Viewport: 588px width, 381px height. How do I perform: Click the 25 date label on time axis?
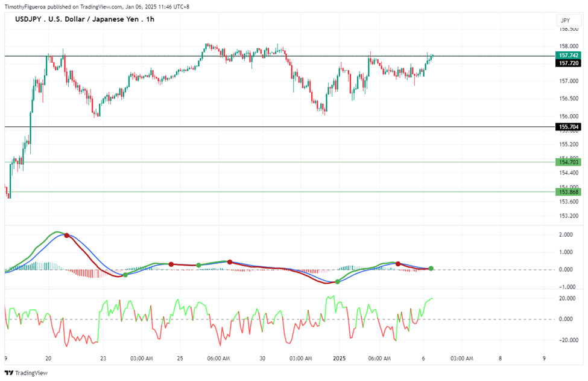tap(180, 359)
